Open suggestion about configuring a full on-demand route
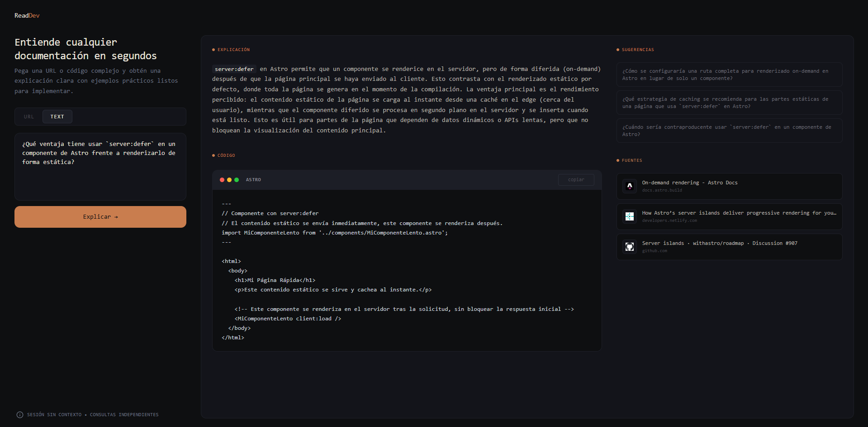868x427 pixels. (x=729, y=75)
